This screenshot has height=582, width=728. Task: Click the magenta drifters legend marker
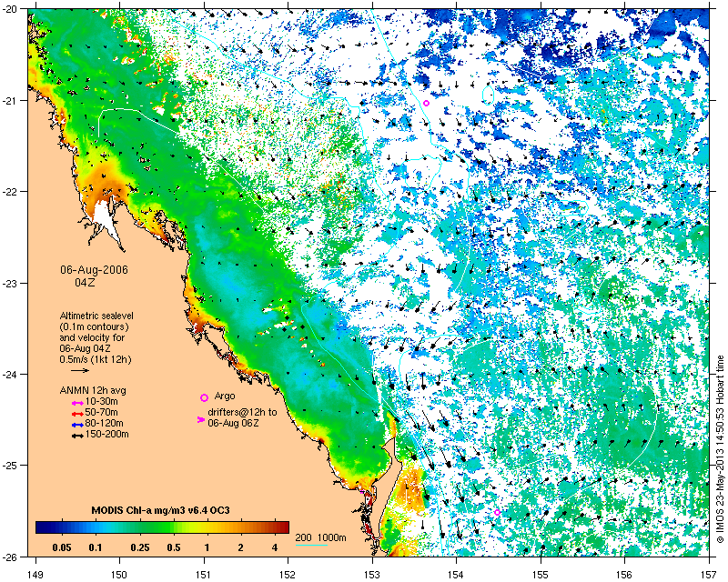point(200,419)
